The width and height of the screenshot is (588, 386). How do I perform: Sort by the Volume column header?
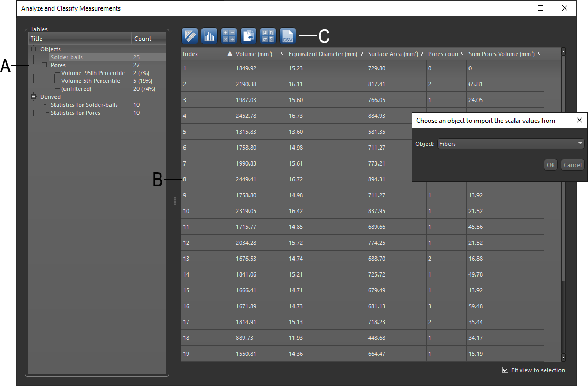[254, 54]
